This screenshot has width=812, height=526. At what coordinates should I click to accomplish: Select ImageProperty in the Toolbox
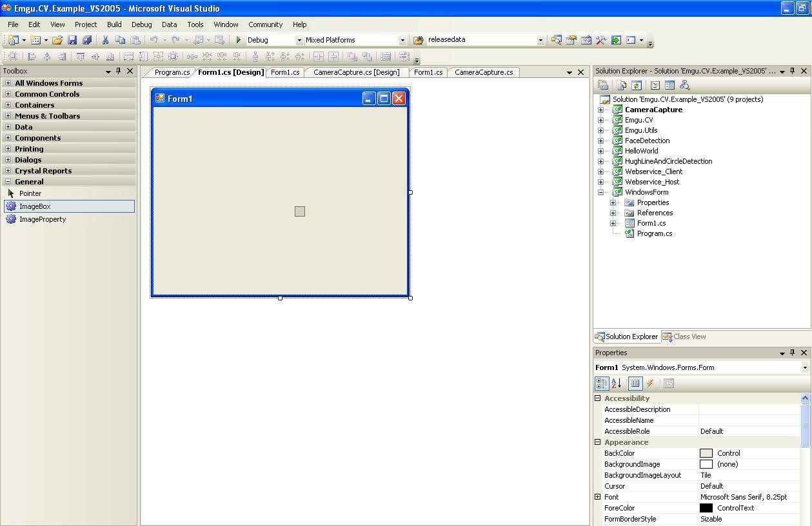(43, 219)
